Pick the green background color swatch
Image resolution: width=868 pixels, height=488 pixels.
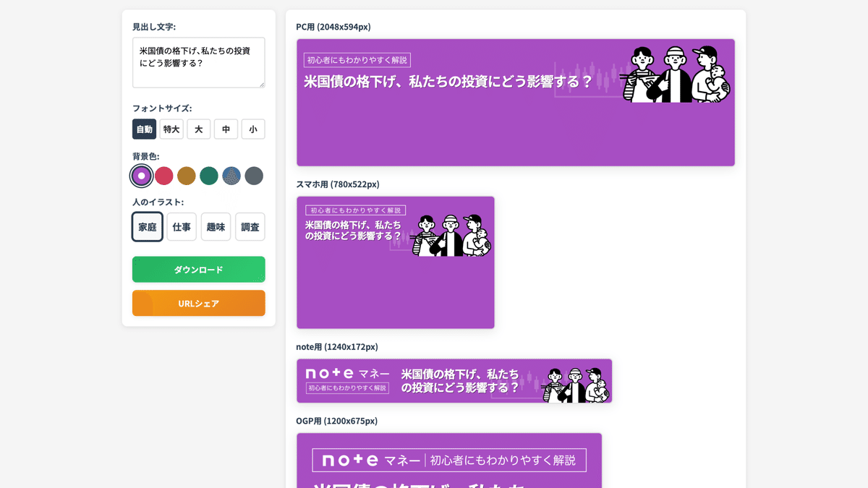[x=208, y=176]
